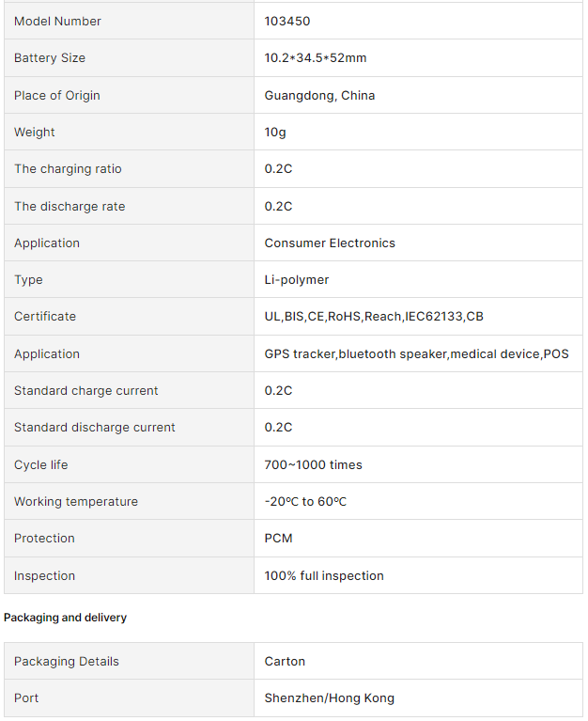Select the UL,BIS,CE,RoHS certificate list text
Viewport: 588px width, 721px height.
(374, 317)
